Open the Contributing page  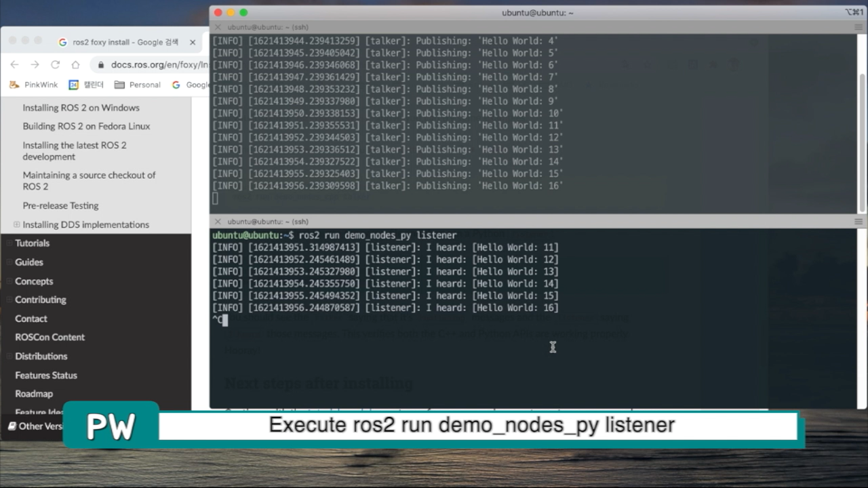pyautogui.click(x=41, y=300)
